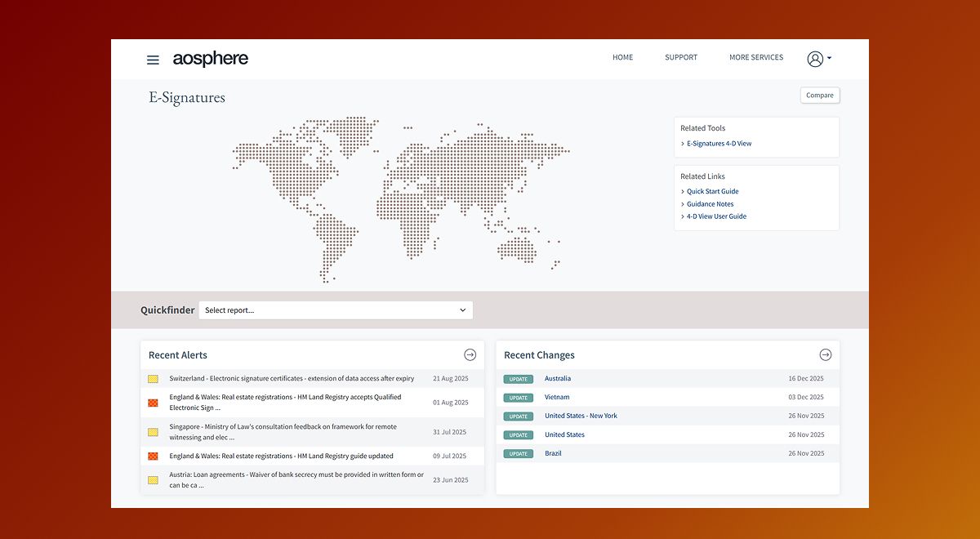Open all Recent Changes arrow icon
The width and height of the screenshot is (980, 539).
click(825, 354)
